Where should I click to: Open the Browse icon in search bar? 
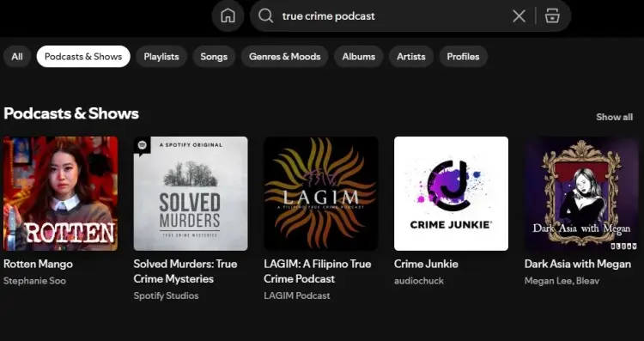(552, 16)
